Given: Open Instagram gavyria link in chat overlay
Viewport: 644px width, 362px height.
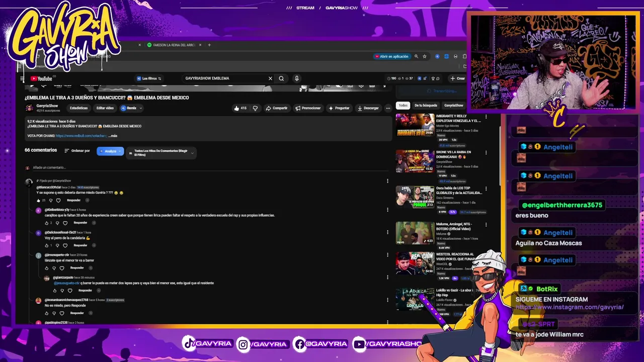Looking at the screenshot, I should (x=570, y=307).
